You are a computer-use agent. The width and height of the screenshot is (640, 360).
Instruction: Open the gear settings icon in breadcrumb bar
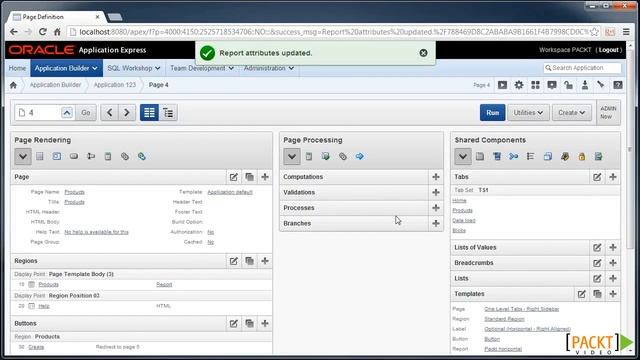(x=519, y=85)
